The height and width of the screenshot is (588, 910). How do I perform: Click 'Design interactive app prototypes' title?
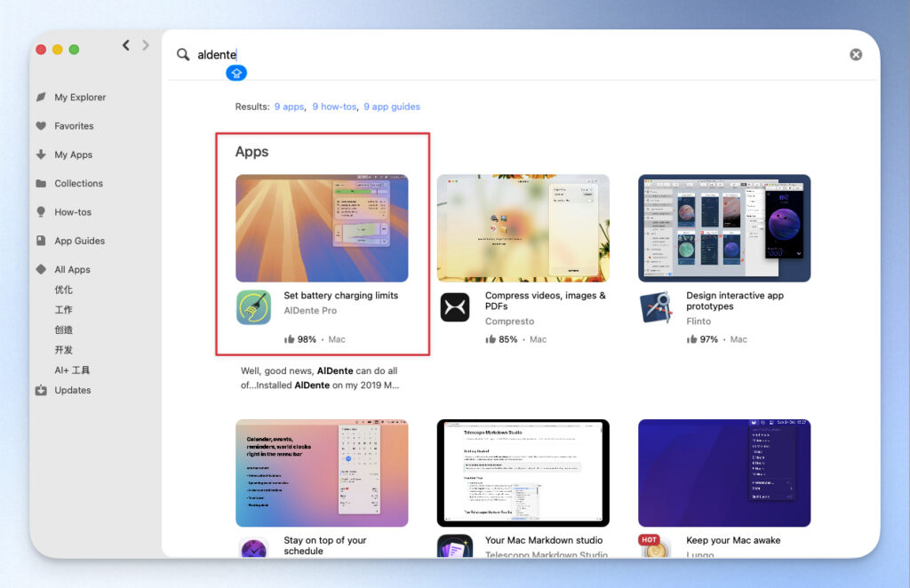tap(735, 300)
